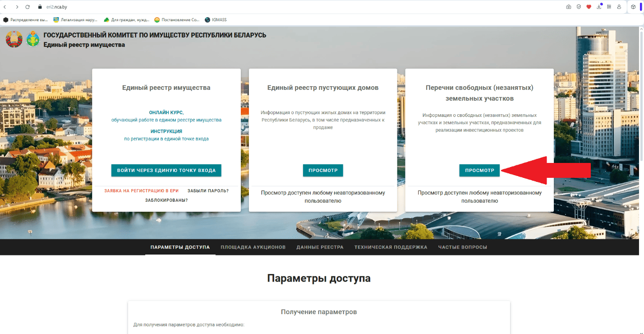
Task: Open the 'ТЕХНИЧЕСКАЯ ПОДДЕРЖКА' tab
Action: pos(391,247)
